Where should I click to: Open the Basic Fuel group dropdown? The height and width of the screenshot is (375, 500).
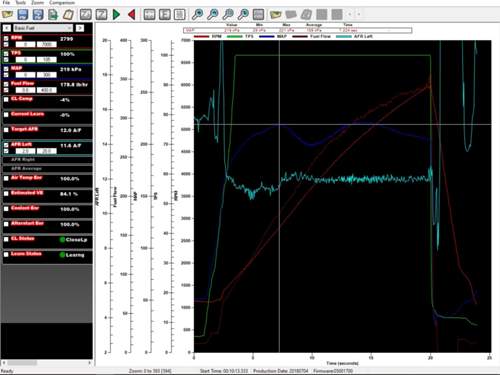click(43, 28)
